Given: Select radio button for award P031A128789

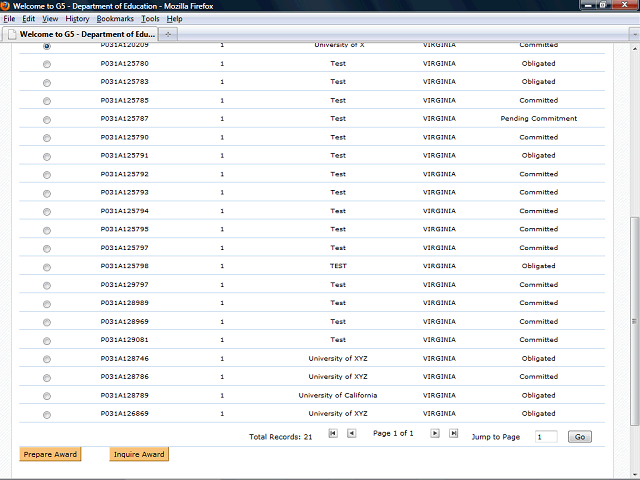Looking at the screenshot, I should tap(47, 396).
